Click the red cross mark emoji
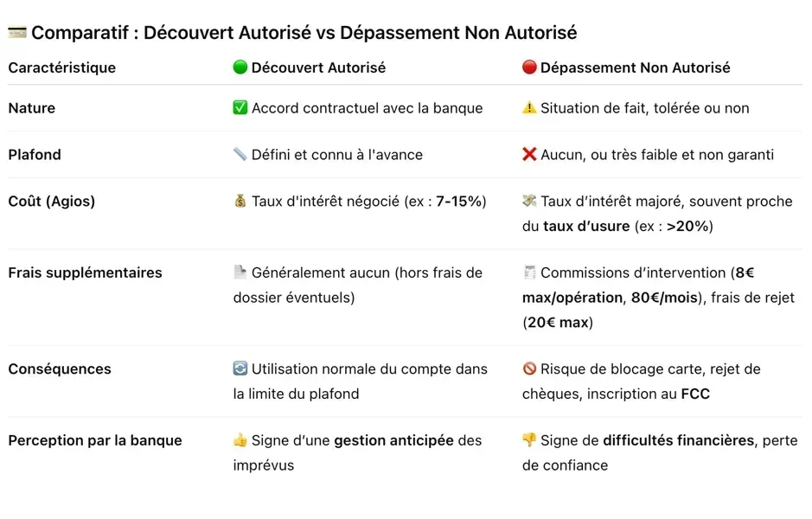Viewport: 812px width, 519px height. (x=529, y=155)
